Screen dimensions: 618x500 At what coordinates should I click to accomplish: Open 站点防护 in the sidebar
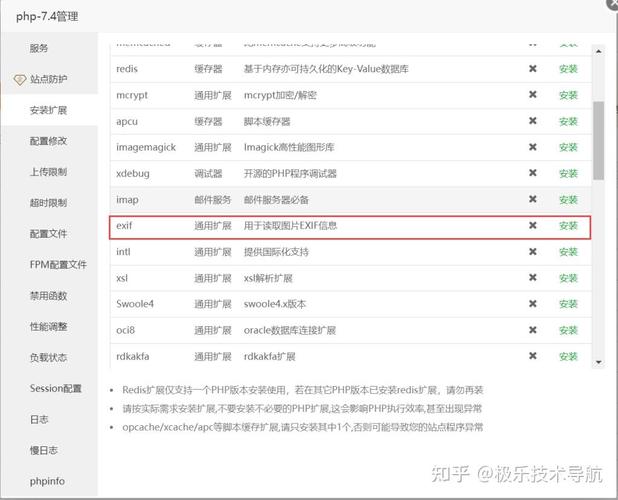(x=48, y=79)
